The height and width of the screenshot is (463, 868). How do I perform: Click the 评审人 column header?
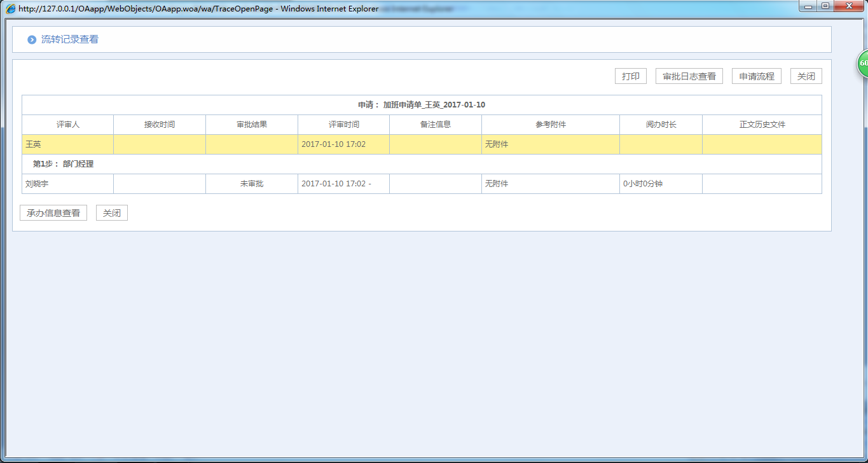[68, 125]
